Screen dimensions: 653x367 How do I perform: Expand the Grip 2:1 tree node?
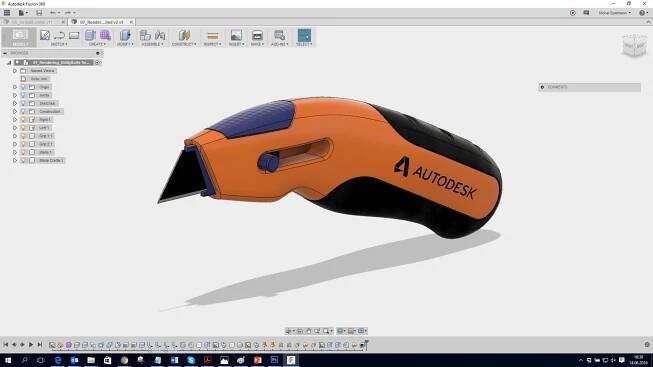click(x=15, y=144)
